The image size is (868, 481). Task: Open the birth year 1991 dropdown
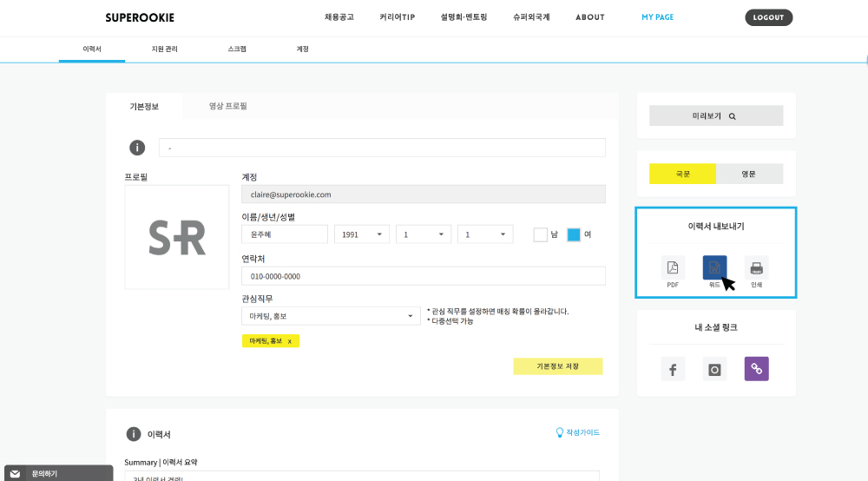point(361,234)
